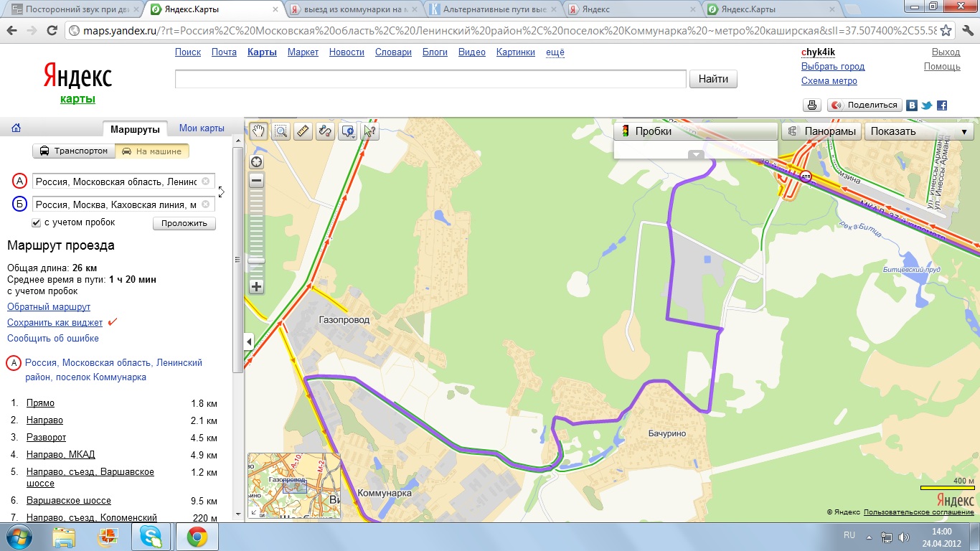Zoom out with the minus button
This screenshot has width=980, height=551.
[256, 181]
